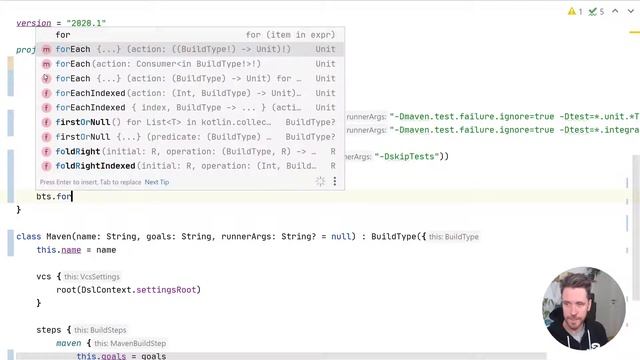The image size is (640, 360).
Task: Place cursor after bts.for text
Action: (72, 196)
